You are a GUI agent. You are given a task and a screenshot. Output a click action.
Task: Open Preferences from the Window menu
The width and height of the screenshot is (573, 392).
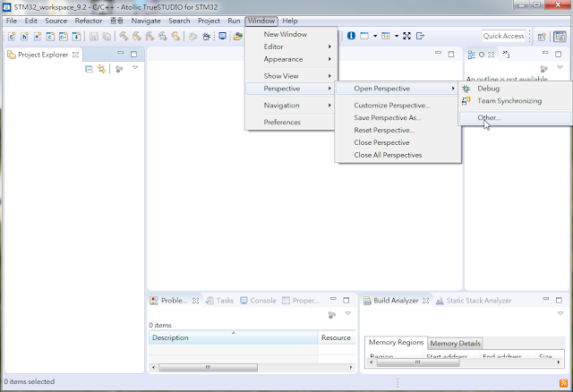tap(291, 122)
